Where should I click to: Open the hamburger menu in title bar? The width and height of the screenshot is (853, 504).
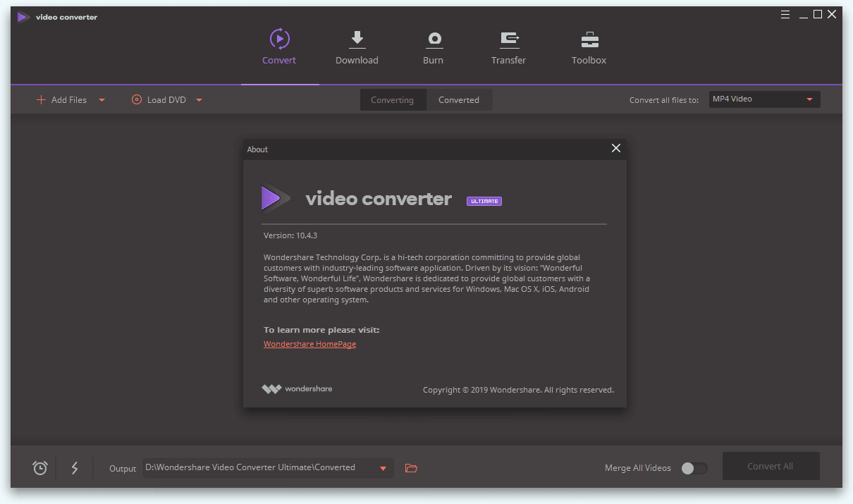click(786, 15)
